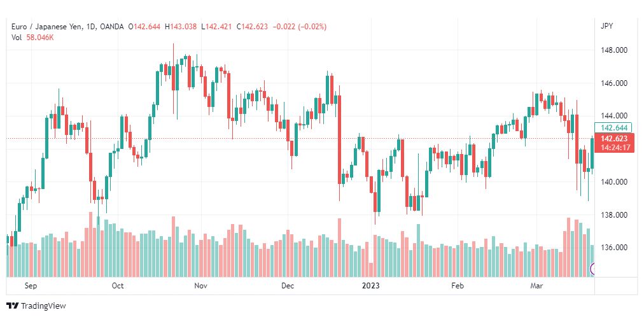Click the 148.000 price scale label
The width and height of the screenshot is (644, 317).
(615, 50)
